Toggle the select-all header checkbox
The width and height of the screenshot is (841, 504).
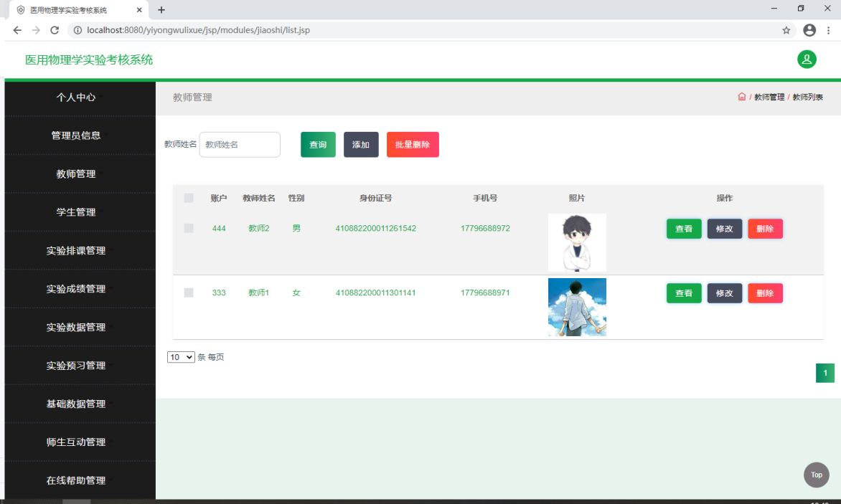[x=188, y=198]
